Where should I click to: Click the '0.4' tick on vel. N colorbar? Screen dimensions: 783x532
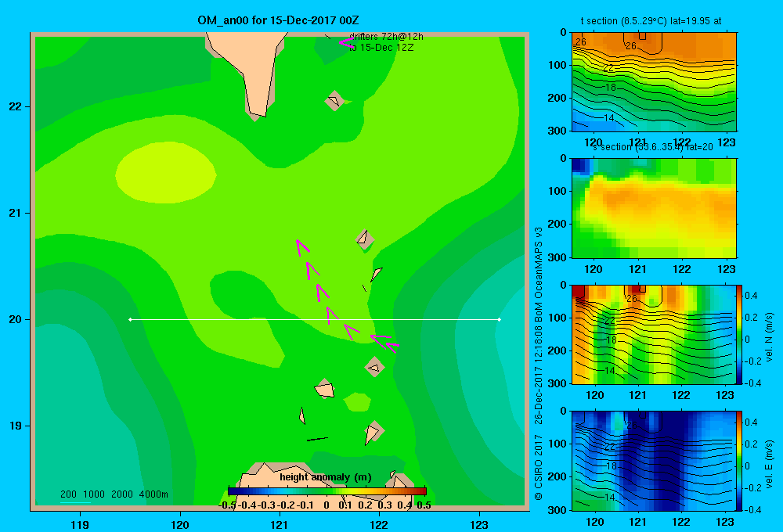point(751,296)
